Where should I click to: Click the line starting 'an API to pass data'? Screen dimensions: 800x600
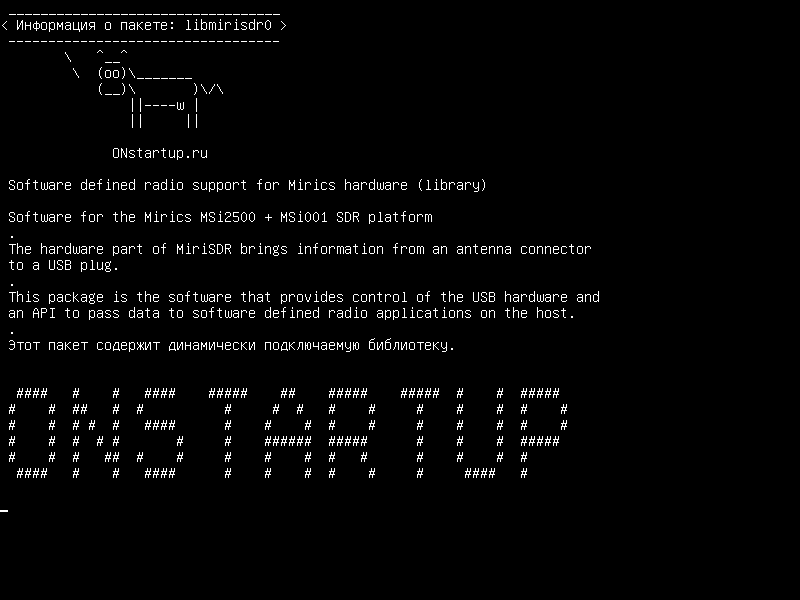tap(292, 313)
